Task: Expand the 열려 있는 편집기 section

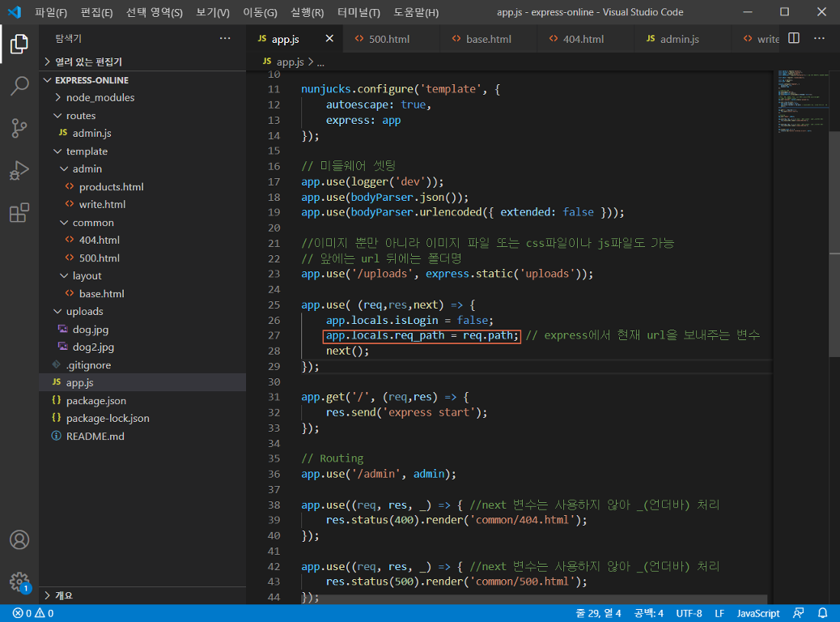Action: (x=88, y=62)
